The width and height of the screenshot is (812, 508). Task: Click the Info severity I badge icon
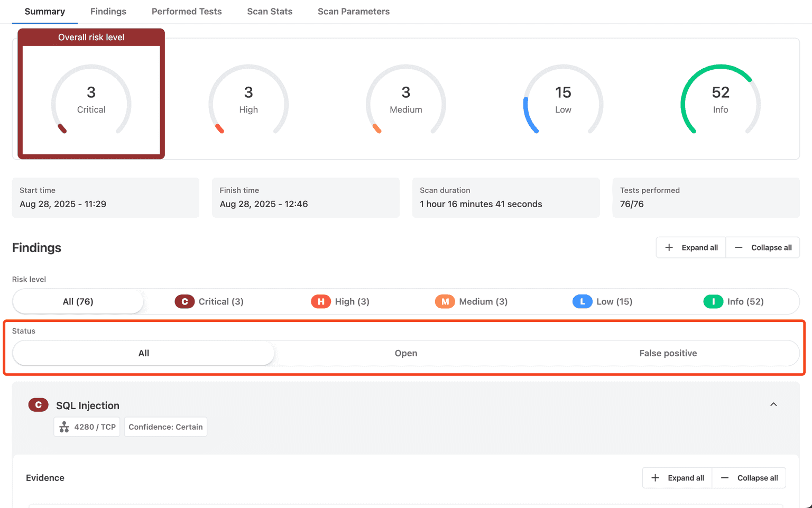[x=713, y=301]
